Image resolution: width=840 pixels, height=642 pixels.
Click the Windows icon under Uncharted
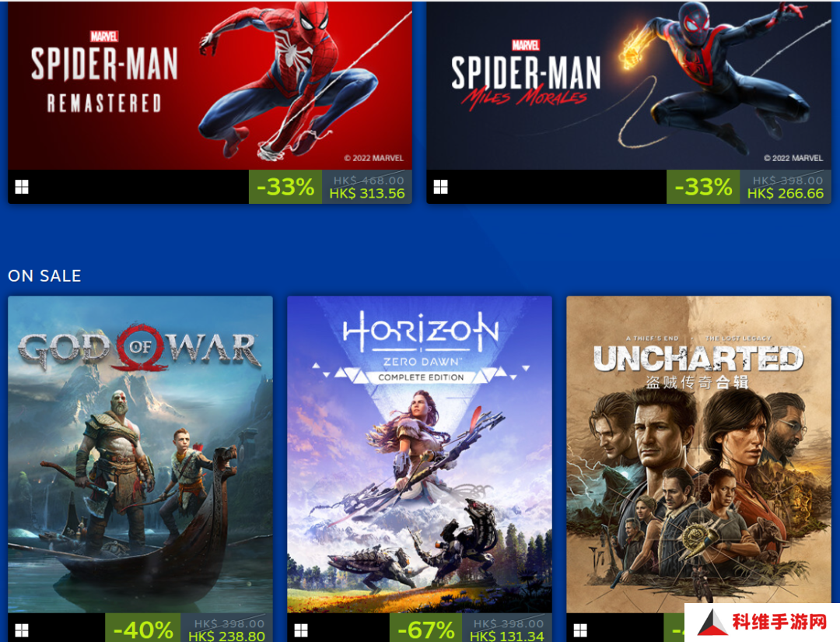tap(580, 630)
